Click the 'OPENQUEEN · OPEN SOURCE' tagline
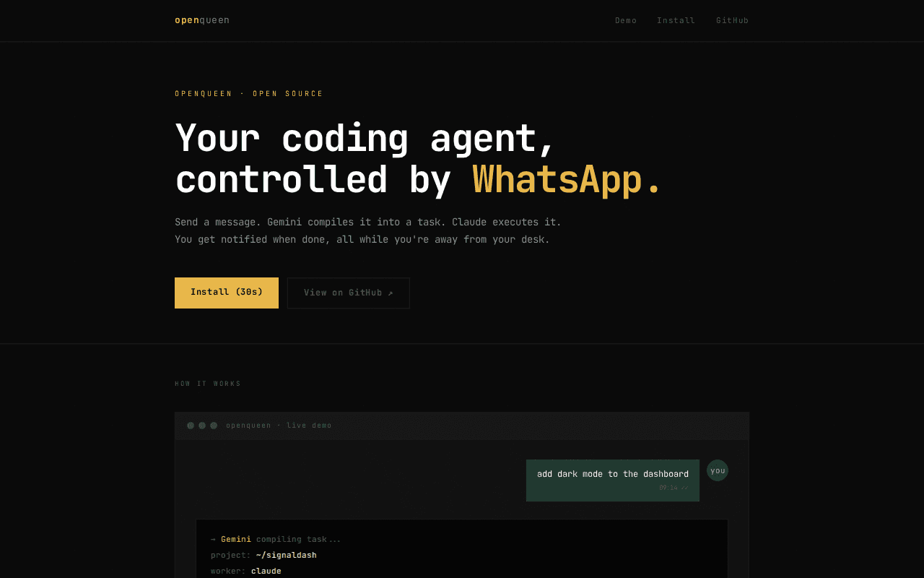This screenshot has width=924, height=578. tap(249, 93)
